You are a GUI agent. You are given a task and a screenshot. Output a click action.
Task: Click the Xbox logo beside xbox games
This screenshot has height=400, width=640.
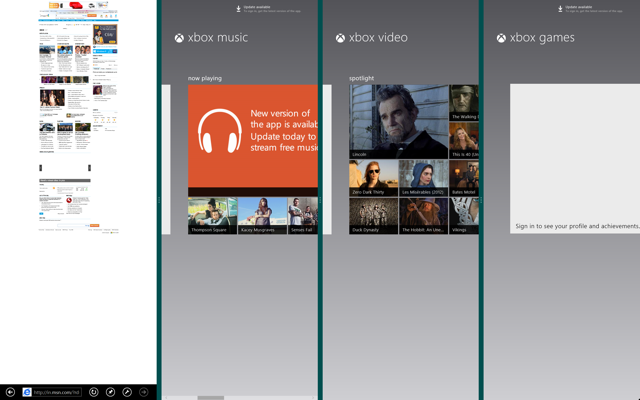501,38
